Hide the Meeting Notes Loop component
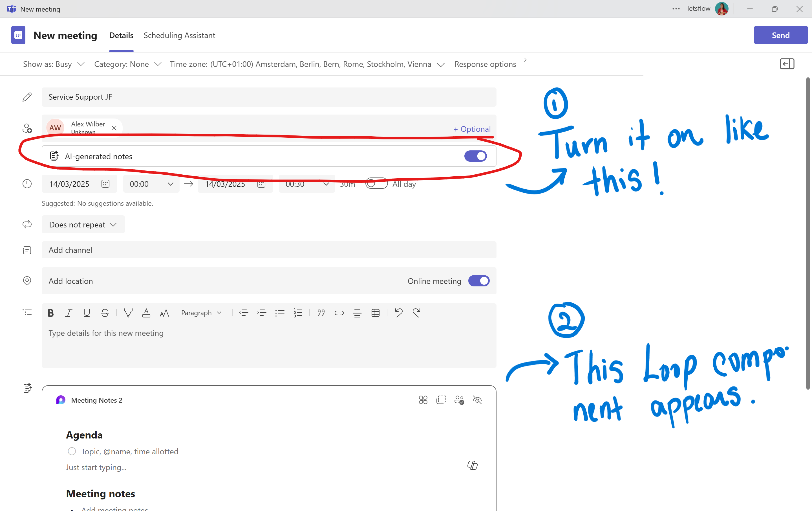The image size is (812, 511). pyautogui.click(x=477, y=400)
